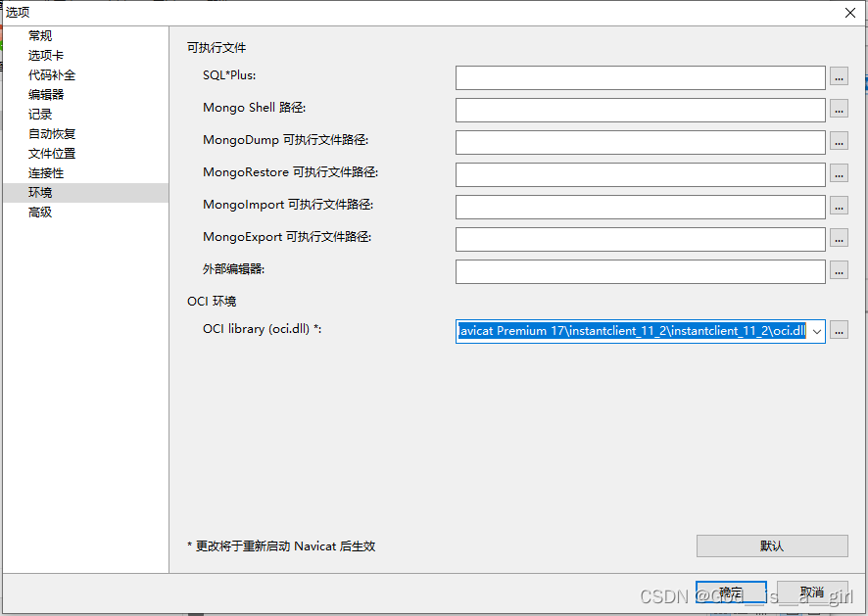This screenshot has width=868, height=616.
Task: Click the OCI library (oci.dll) label
Action: tap(262, 329)
